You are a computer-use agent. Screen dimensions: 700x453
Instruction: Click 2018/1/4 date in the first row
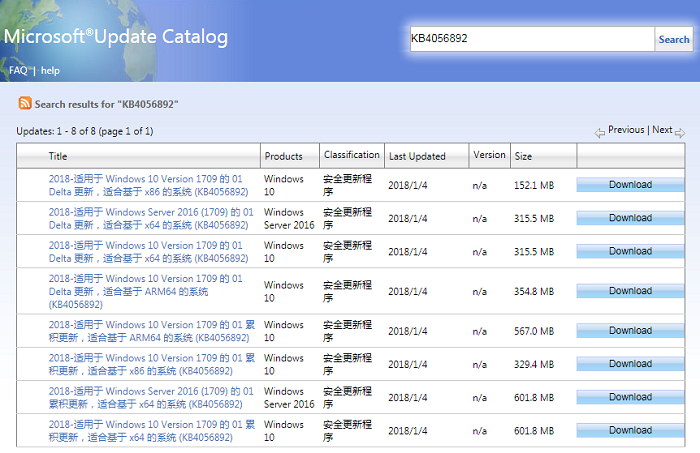click(408, 185)
